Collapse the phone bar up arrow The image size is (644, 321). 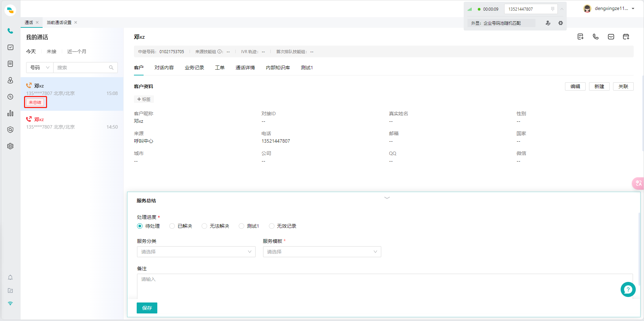[x=562, y=9]
